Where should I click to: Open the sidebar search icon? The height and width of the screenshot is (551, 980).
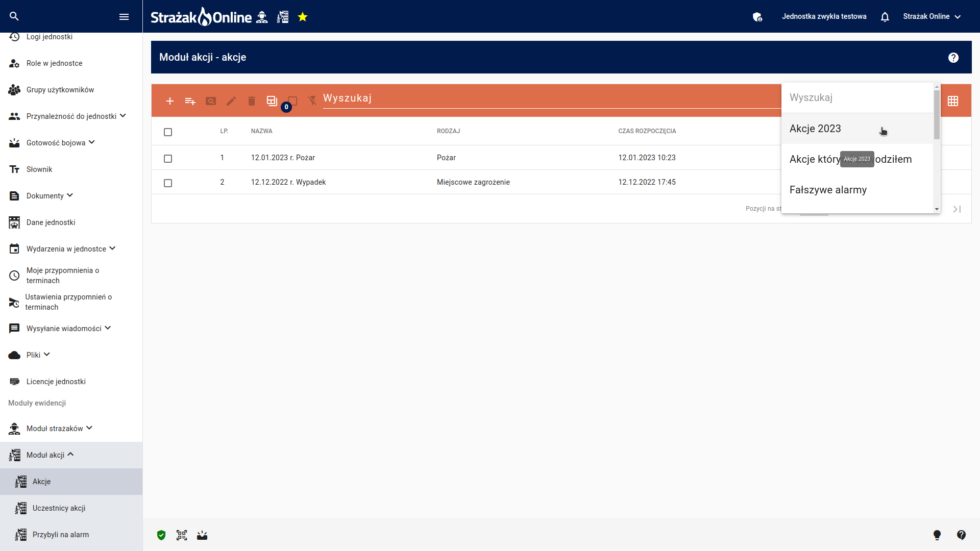coord(14,16)
